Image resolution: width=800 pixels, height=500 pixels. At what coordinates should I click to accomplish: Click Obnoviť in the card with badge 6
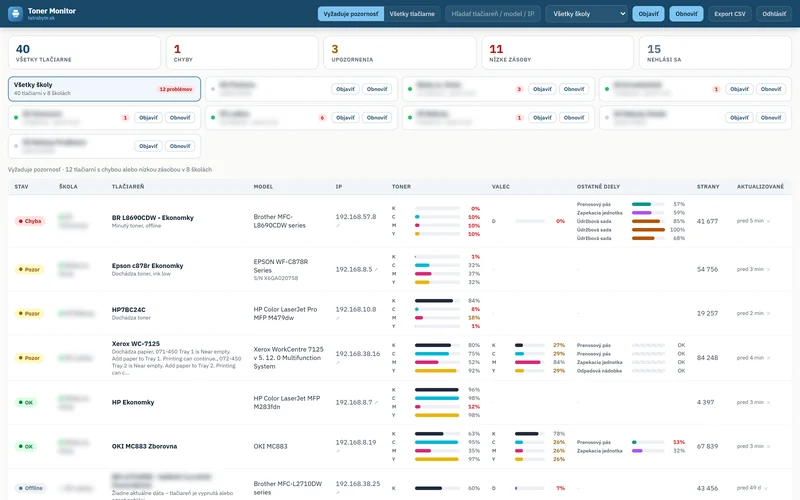tap(377, 118)
